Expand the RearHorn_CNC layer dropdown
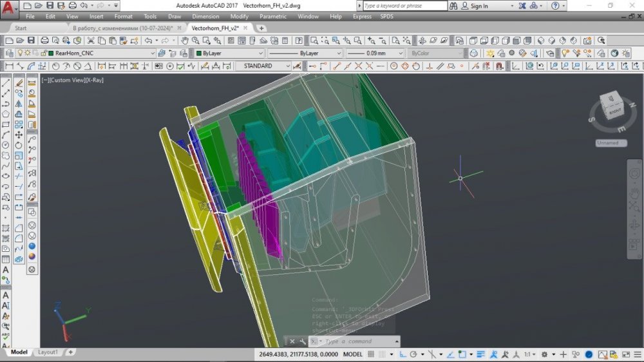This screenshot has width=644, height=362. click(x=152, y=53)
